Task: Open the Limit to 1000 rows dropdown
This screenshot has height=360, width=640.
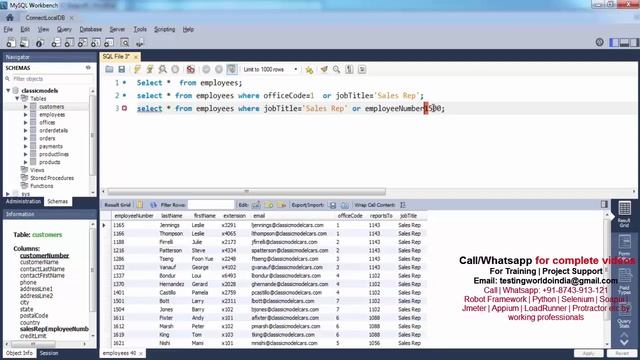Action: pyautogui.click(x=270, y=69)
